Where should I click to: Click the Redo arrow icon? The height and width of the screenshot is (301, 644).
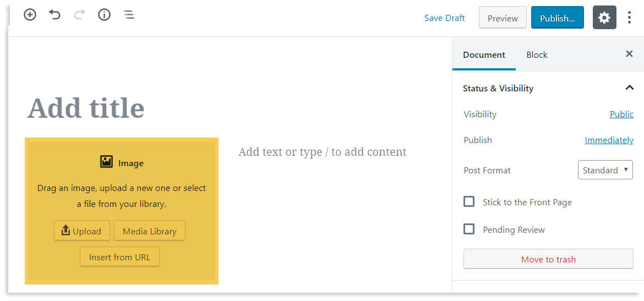(79, 15)
